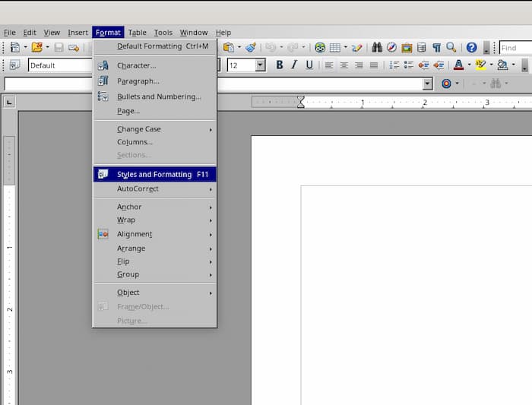Viewport: 532px width, 405px height.
Task: Open the Window menu
Action: [194, 33]
